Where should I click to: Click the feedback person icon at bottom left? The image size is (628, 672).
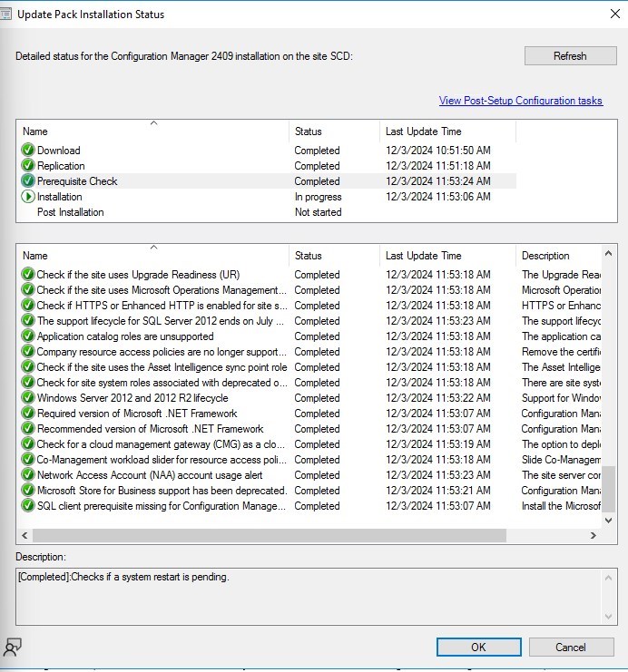(x=13, y=648)
